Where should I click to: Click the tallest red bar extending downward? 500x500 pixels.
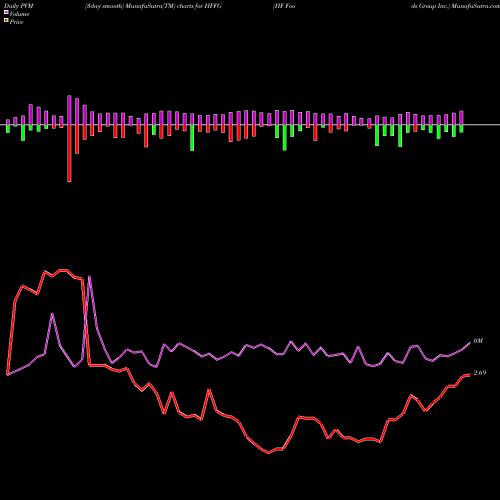[69, 153]
